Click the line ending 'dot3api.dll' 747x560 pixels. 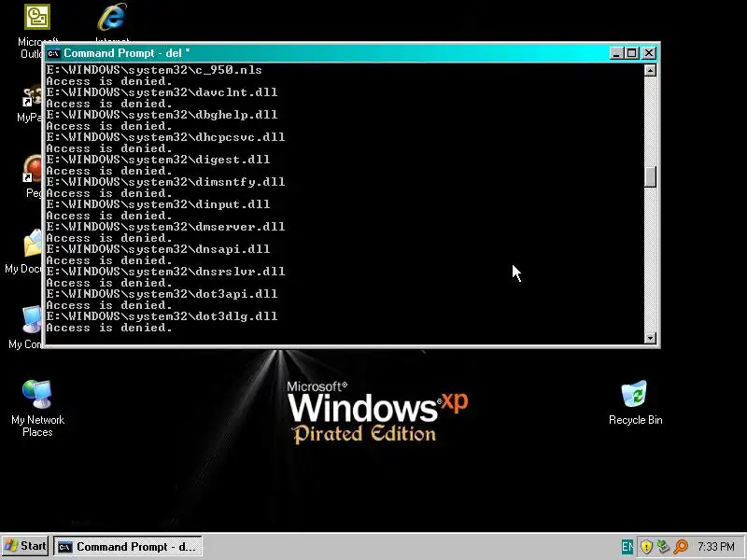(x=162, y=294)
